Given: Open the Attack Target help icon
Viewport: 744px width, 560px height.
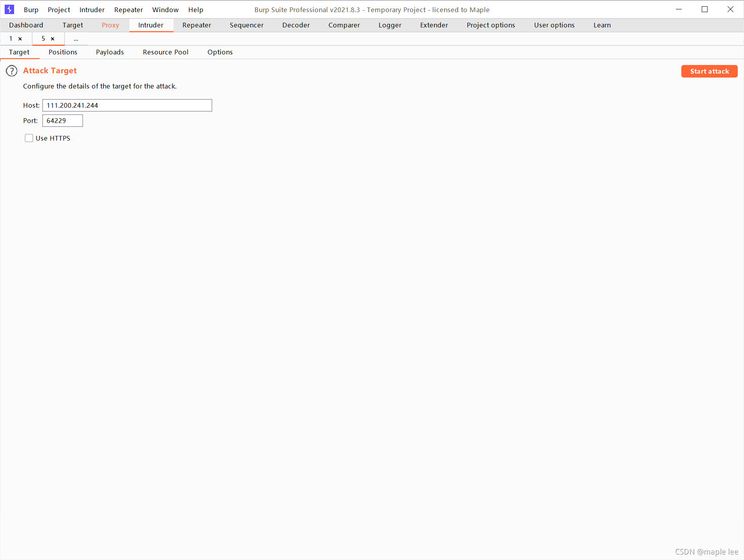Looking at the screenshot, I should coord(12,71).
